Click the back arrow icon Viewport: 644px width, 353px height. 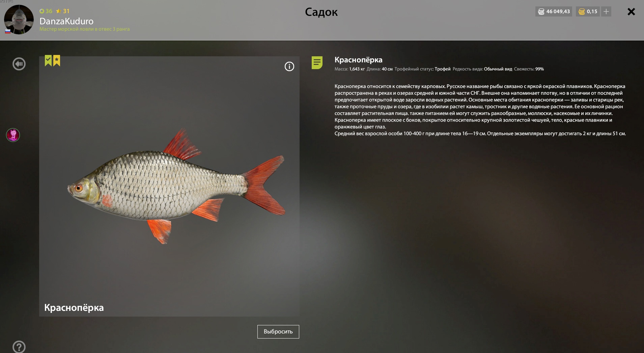click(x=19, y=64)
